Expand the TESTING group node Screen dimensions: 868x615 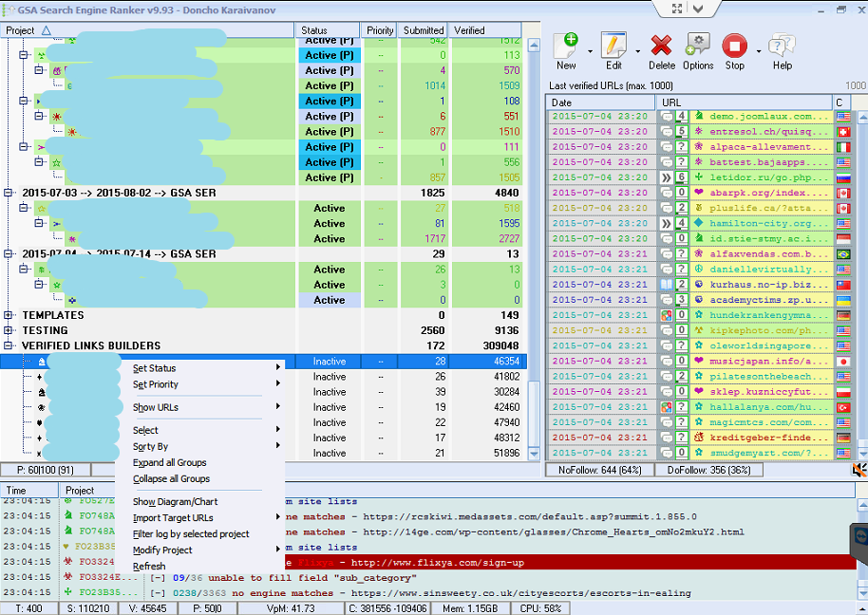pyautogui.click(x=9, y=330)
